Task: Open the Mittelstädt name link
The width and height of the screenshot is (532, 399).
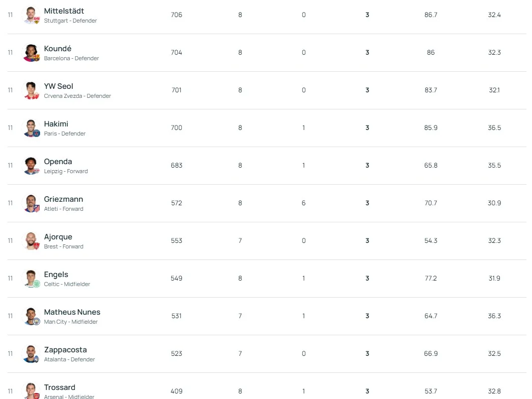Action: [x=64, y=11]
